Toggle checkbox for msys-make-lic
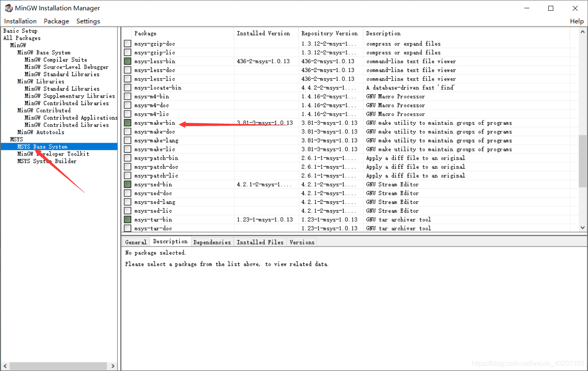This screenshot has width=588, height=371. click(127, 149)
